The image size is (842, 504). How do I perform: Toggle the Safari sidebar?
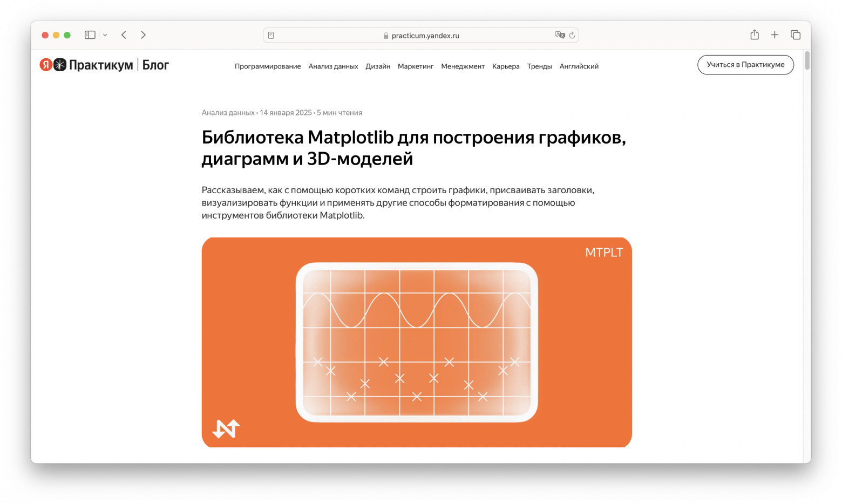90,35
